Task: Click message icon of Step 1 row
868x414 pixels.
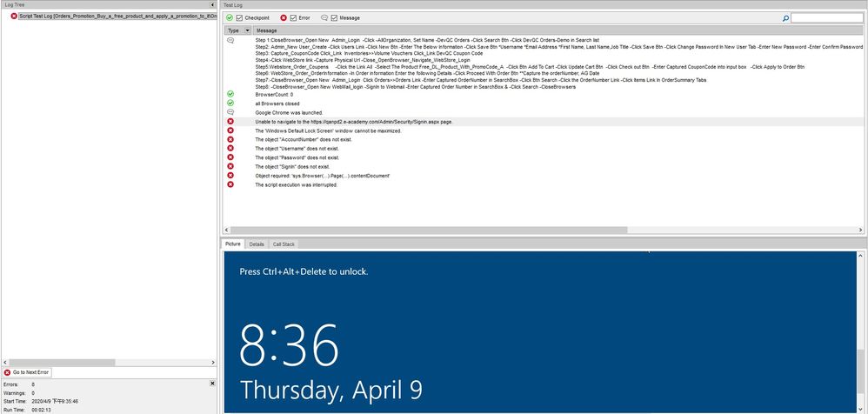Action: point(230,40)
